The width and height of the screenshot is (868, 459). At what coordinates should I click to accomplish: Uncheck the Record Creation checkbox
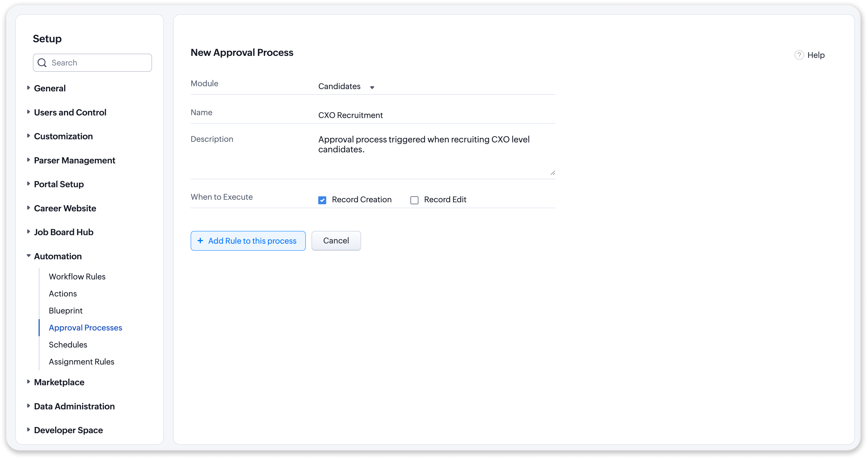coord(322,200)
